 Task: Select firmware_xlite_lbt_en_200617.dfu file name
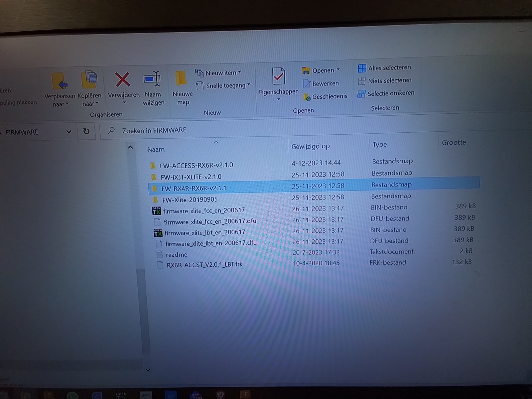[211, 243]
